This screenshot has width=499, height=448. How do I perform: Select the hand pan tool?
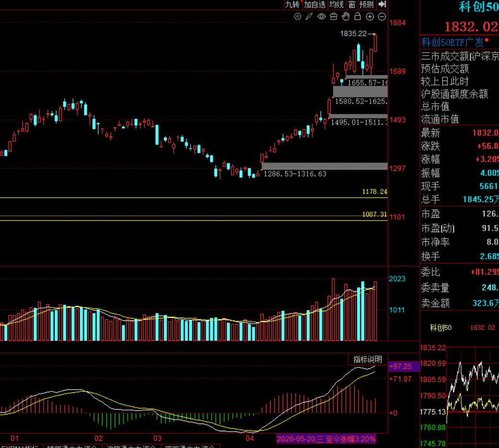345,16
